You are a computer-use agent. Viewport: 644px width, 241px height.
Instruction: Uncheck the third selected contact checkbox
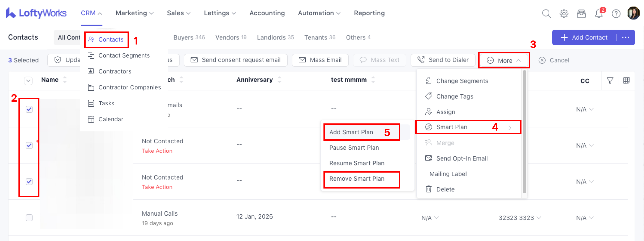pos(29,182)
